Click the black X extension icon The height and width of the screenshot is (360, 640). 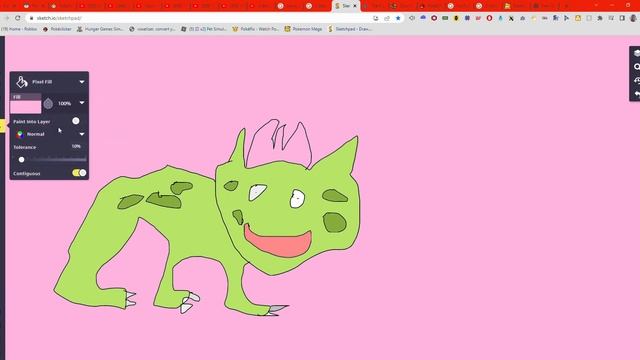pos(511,18)
